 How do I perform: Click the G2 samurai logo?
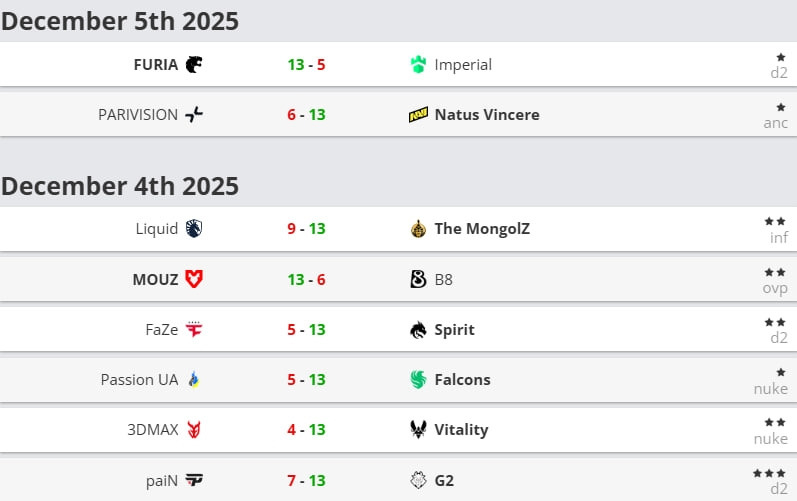[418, 480]
